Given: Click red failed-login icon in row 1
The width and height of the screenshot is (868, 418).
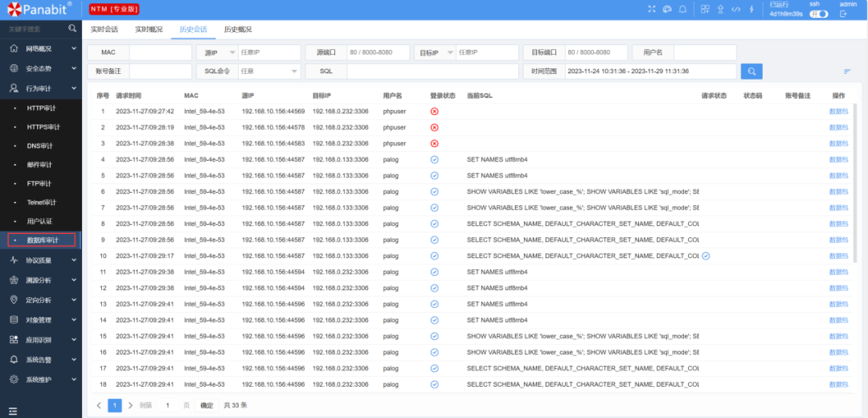Looking at the screenshot, I should pyautogui.click(x=435, y=111).
